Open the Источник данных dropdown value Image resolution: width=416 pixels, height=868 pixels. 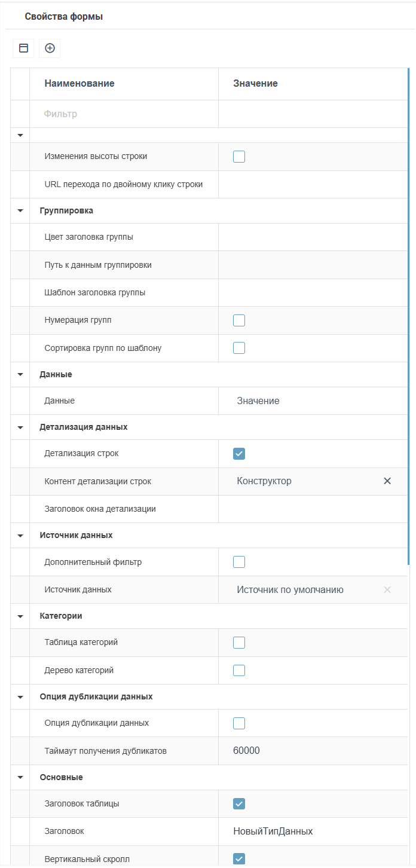[x=299, y=590]
